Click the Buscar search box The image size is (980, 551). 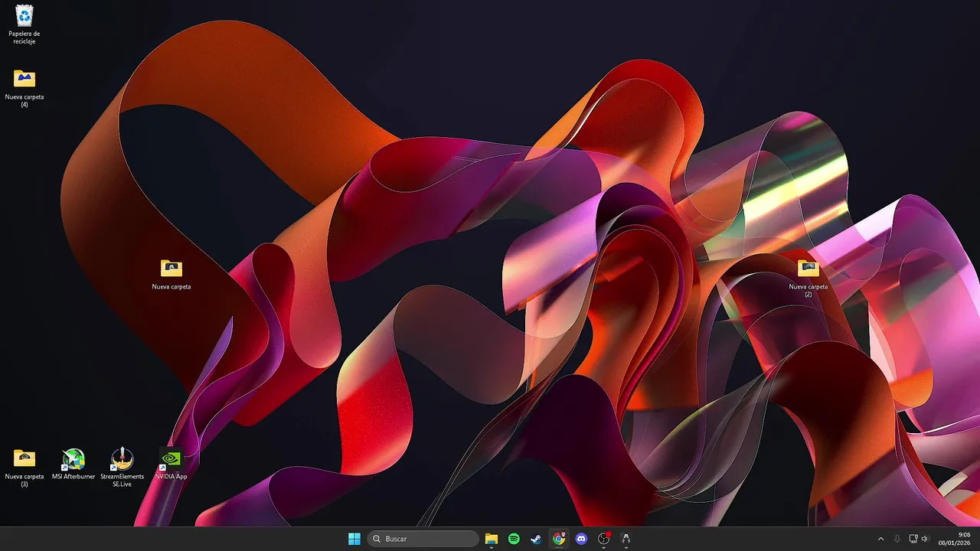click(x=423, y=539)
